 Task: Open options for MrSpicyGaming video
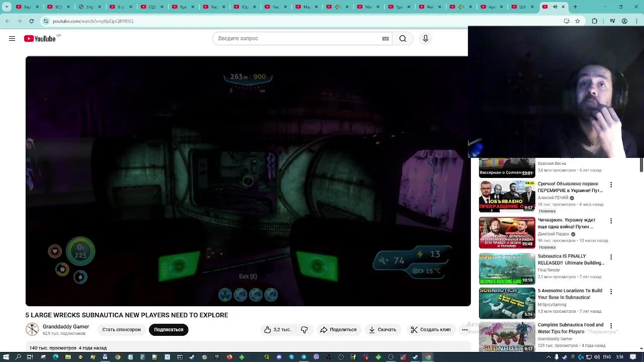tap(611, 292)
